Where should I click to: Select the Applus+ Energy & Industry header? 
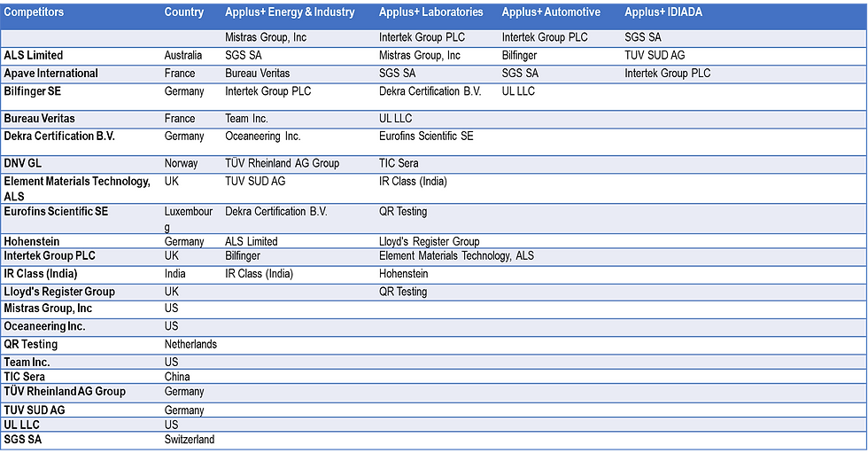click(x=290, y=12)
